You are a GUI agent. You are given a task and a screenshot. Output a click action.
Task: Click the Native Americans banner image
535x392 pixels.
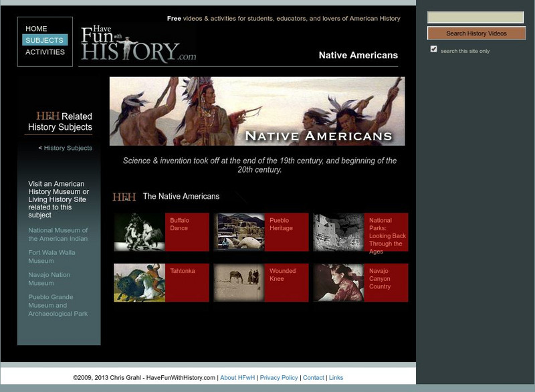[257, 111]
